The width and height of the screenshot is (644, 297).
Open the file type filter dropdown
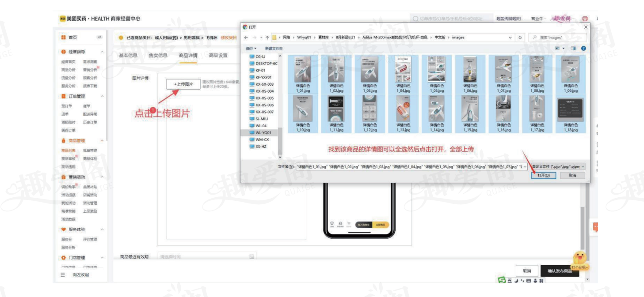559,166
